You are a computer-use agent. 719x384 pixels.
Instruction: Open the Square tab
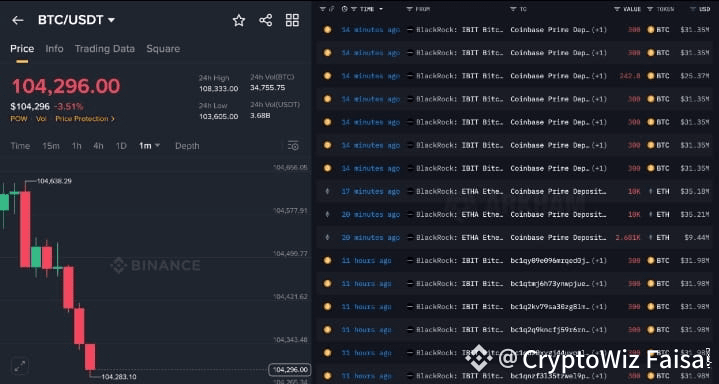tap(163, 49)
